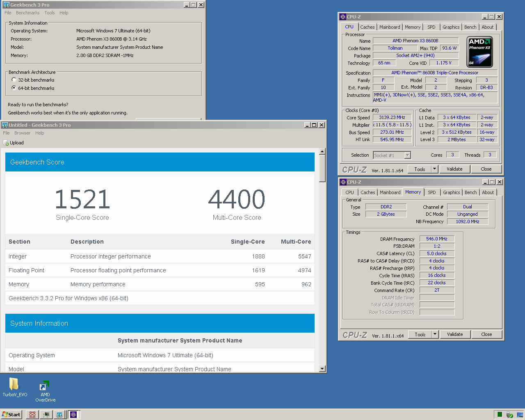Image resolution: width=525 pixels, height=420 pixels.
Task: Switch to the Bench tab in bottom CPU-Z window
Action: click(x=471, y=192)
